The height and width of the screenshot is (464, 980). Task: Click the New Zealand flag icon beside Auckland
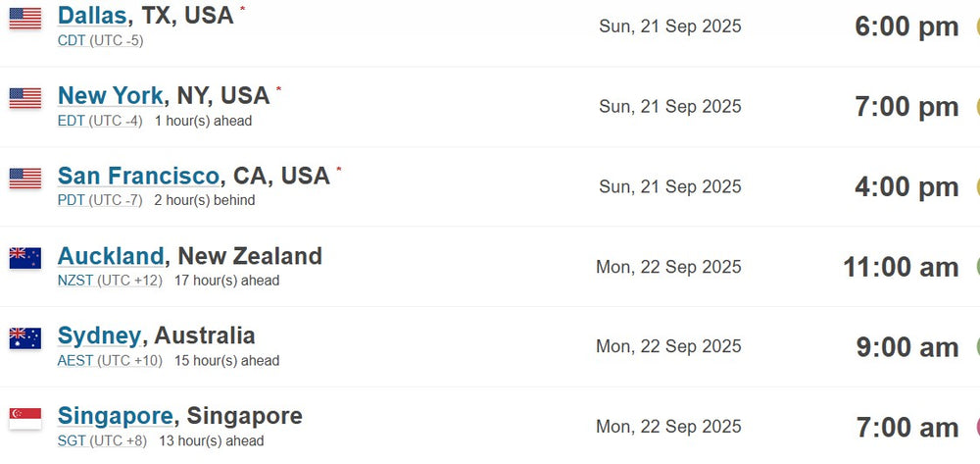pos(25,258)
